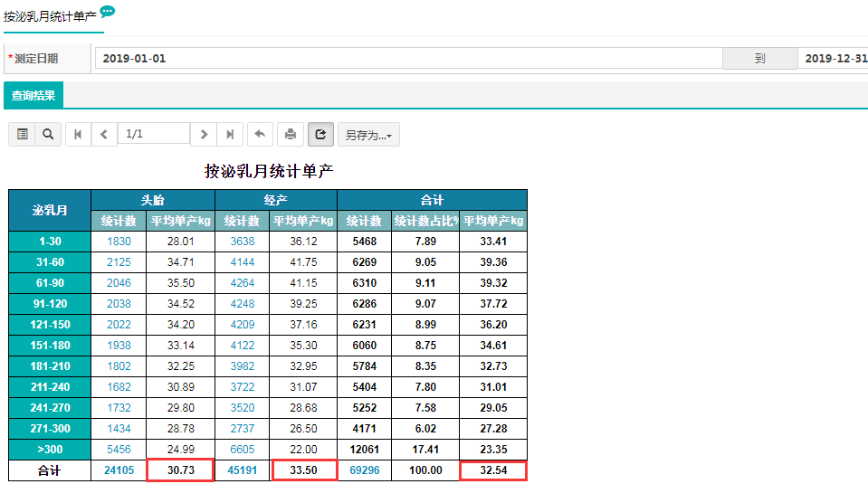
Task: Select the 211-240 row label
Action: click(50, 386)
